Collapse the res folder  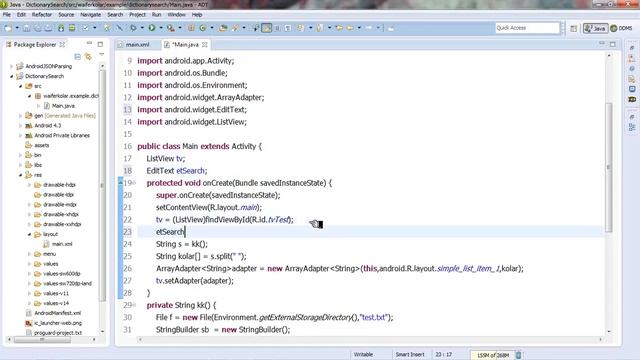tap(20, 175)
